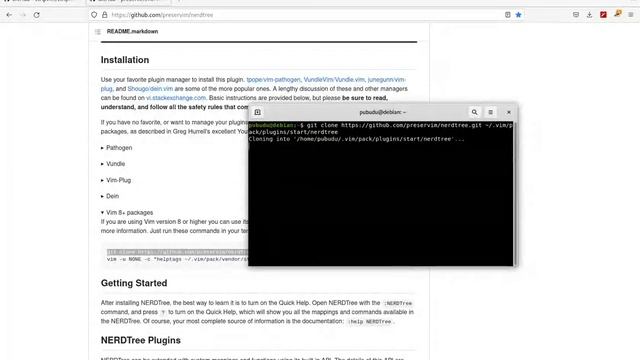Open the tpope/vim-pathogen link

273,80
